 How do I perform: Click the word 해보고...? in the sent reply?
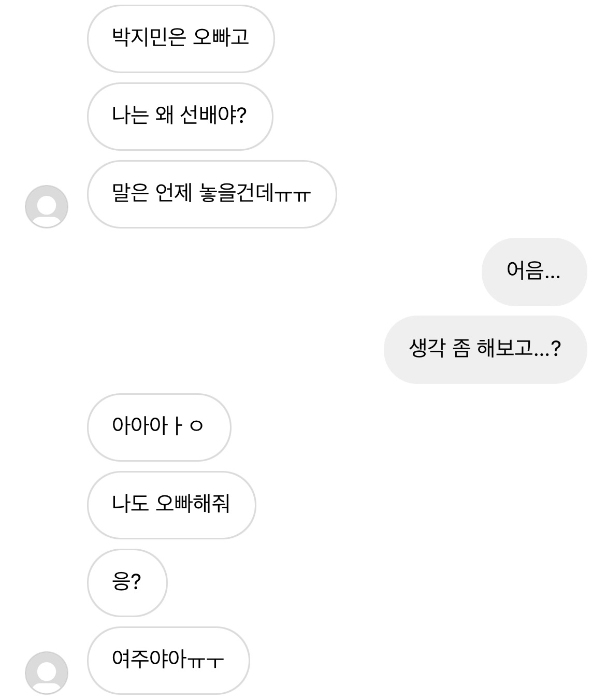pyautogui.click(x=518, y=348)
